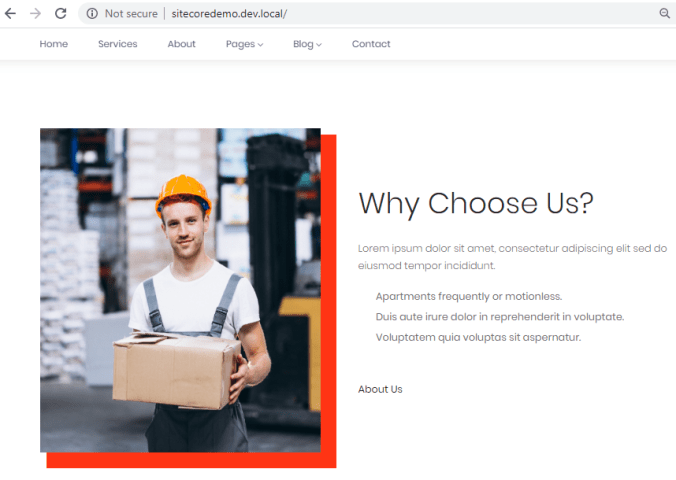Expand the Pages dropdown chevron
676x480 pixels.
click(x=260, y=44)
